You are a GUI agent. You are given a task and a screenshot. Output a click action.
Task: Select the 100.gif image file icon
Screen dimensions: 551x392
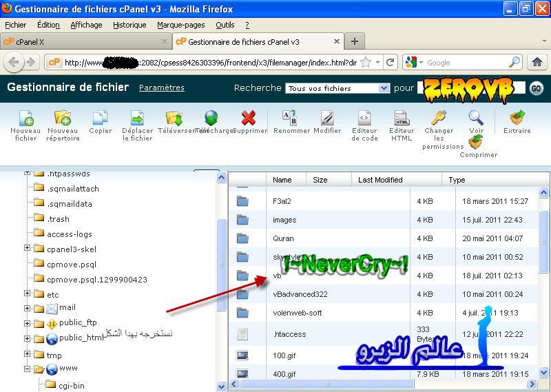point(242,355)
